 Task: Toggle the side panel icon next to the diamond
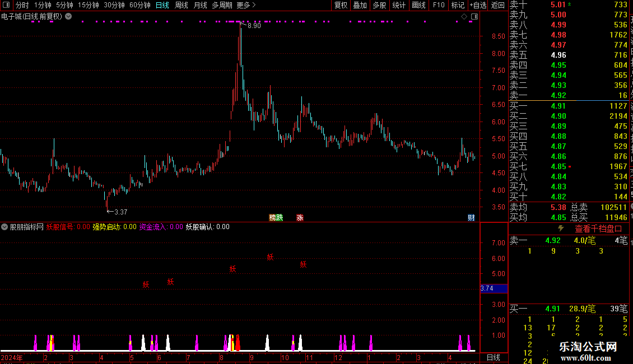click(474, 17)
